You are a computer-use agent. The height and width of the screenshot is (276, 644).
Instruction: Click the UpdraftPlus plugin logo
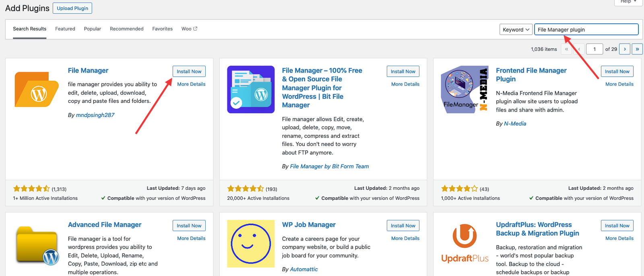(x=464, y=243)
